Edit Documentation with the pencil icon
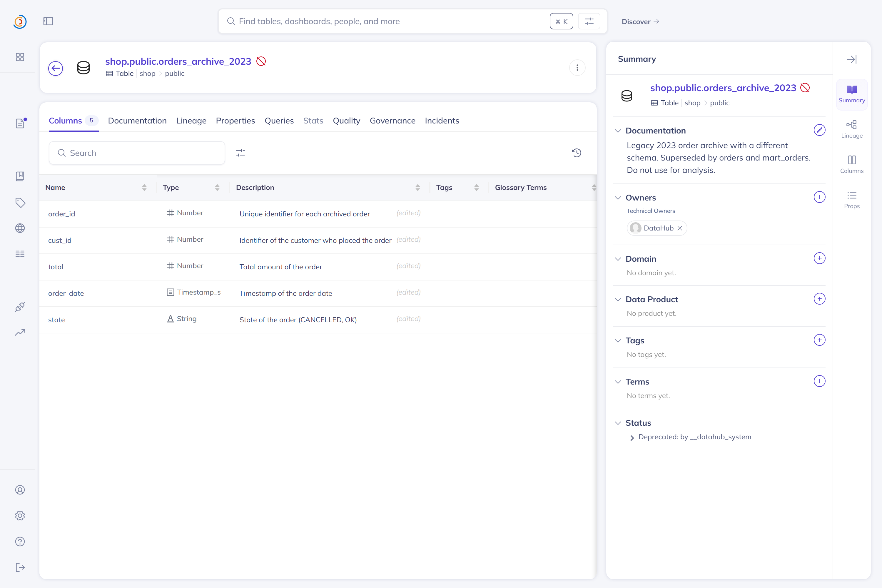 819,130
